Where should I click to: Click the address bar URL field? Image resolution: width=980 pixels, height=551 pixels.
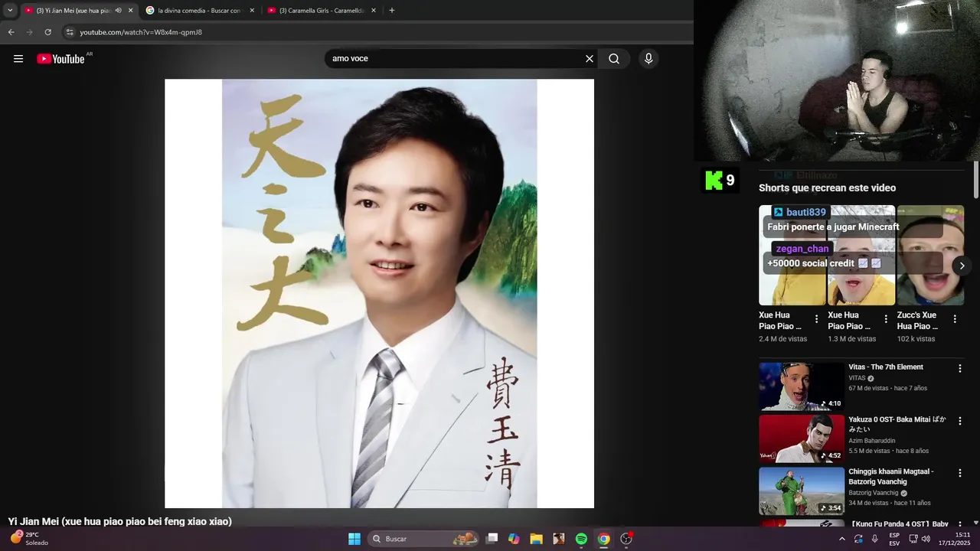pos(375,32)
